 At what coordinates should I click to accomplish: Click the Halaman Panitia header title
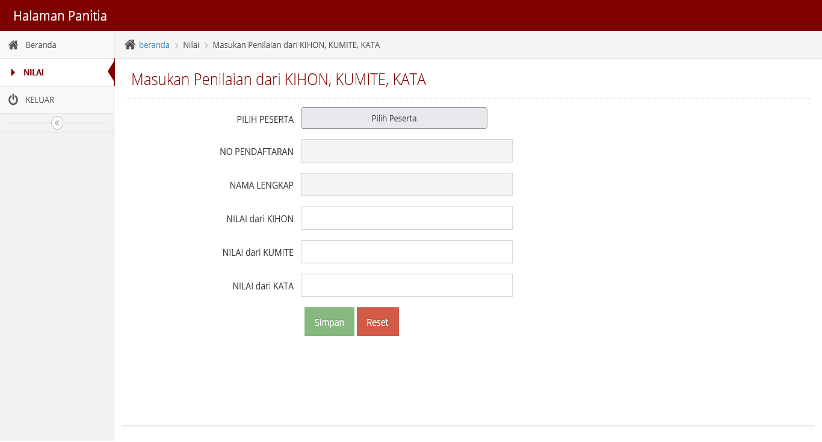pyautogui.click(x=60, y=16)
